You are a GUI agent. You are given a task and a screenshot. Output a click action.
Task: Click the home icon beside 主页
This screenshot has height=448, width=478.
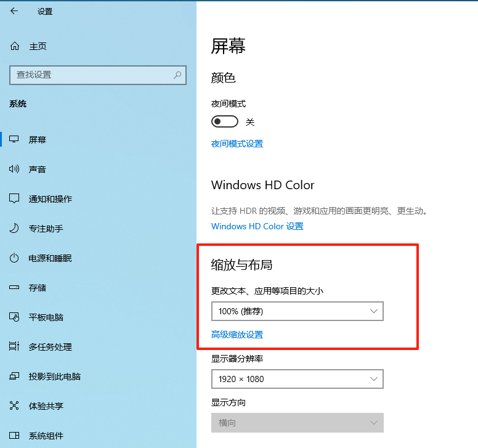point(15,46)
